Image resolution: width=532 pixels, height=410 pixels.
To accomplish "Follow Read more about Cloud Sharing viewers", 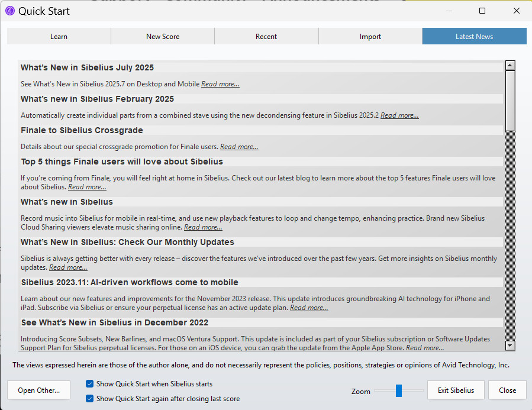I will 203,227.
